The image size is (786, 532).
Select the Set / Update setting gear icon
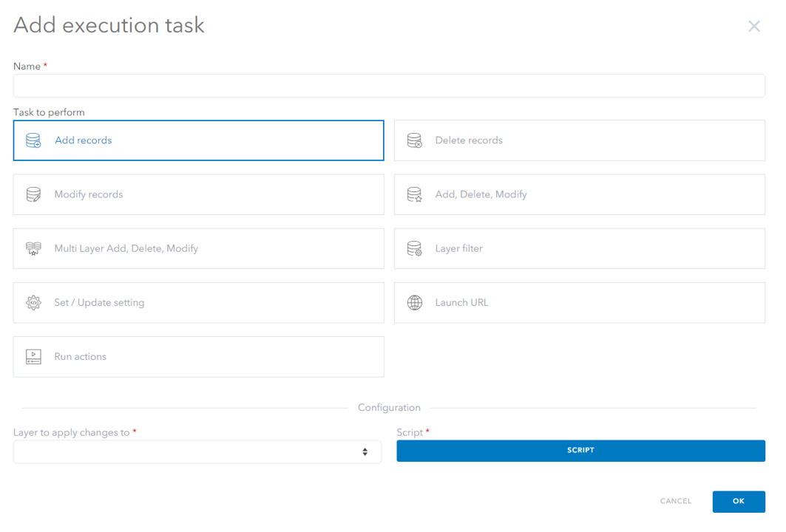pyautogui.click(x=33, y=303)
